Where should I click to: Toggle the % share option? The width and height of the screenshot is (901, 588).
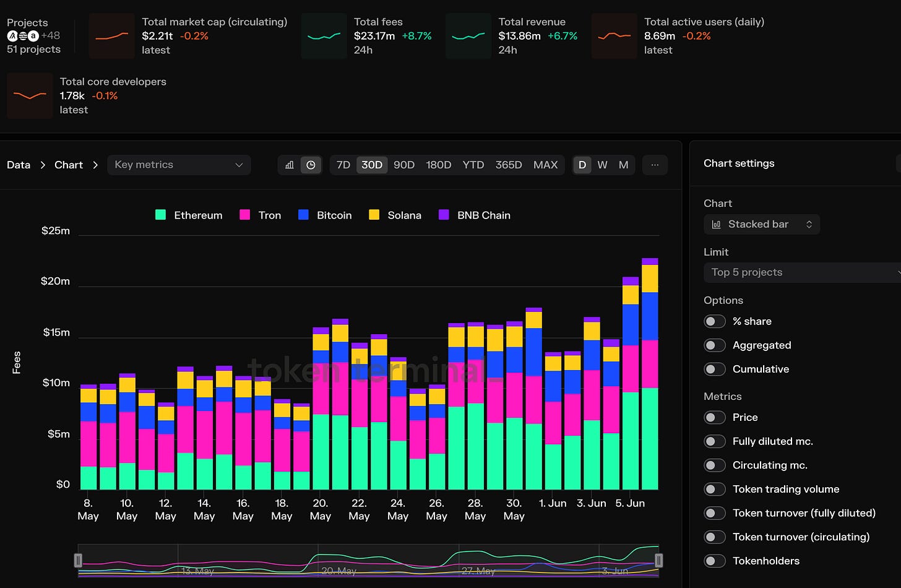click(x=714, y=321)
